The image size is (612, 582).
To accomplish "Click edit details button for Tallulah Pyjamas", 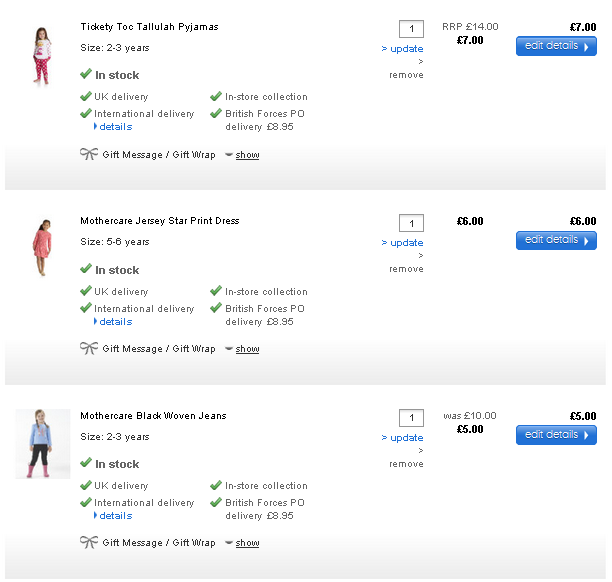I will pyautogui.click(x=556, y=46).
